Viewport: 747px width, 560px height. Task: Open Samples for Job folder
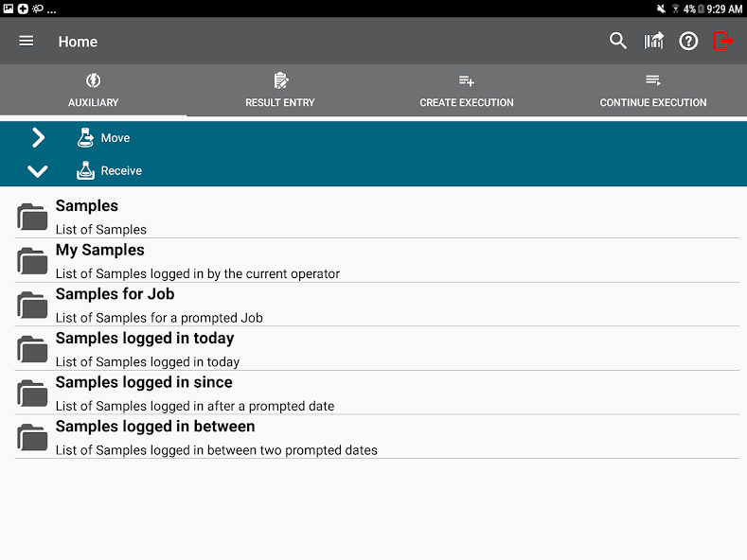(x=115, y=304)
